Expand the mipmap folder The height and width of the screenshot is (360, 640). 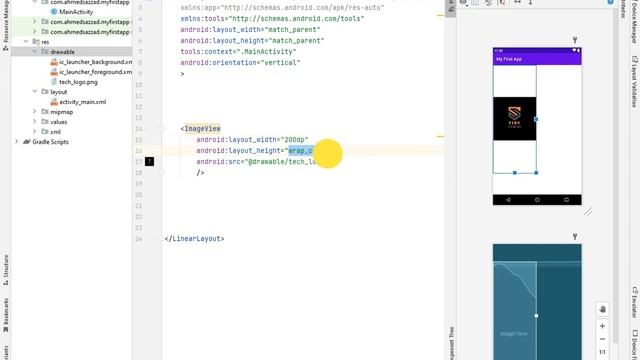pyautogui.click(x=35, y=112)
